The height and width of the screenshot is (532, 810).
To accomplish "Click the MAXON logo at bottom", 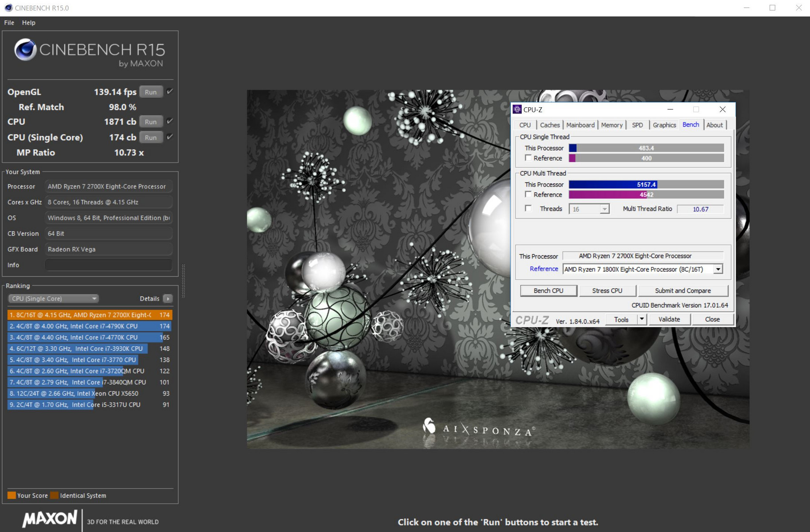I will [50, 519].
